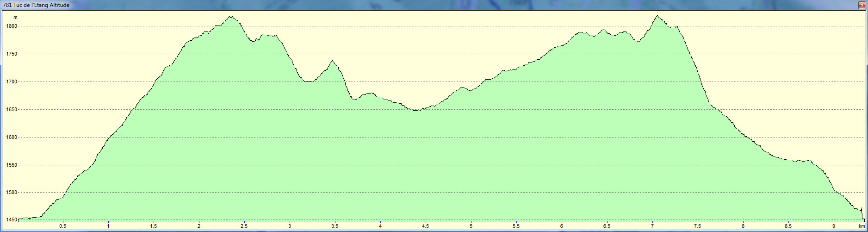Click the 1700 altitude axis label
Image resolution: width=868 pixels, height=232 pixels.
pyautogui.click(x=12, y=82)
